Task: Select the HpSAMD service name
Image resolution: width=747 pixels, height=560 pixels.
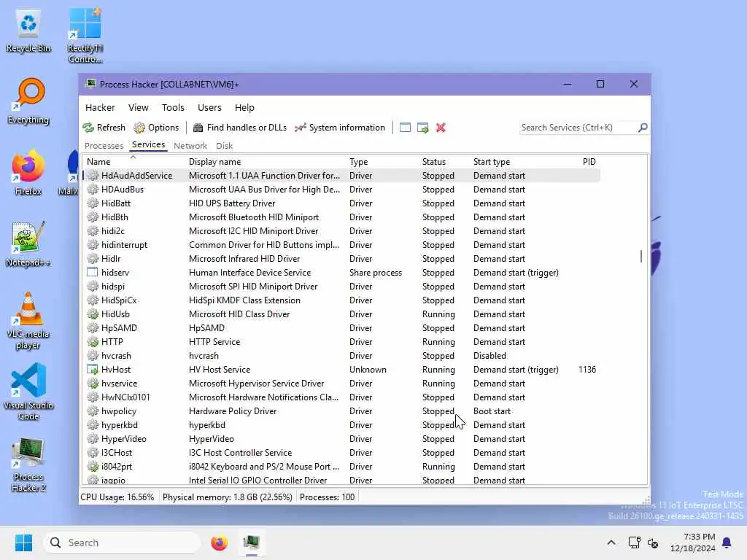Action: (x=119, y=328)
